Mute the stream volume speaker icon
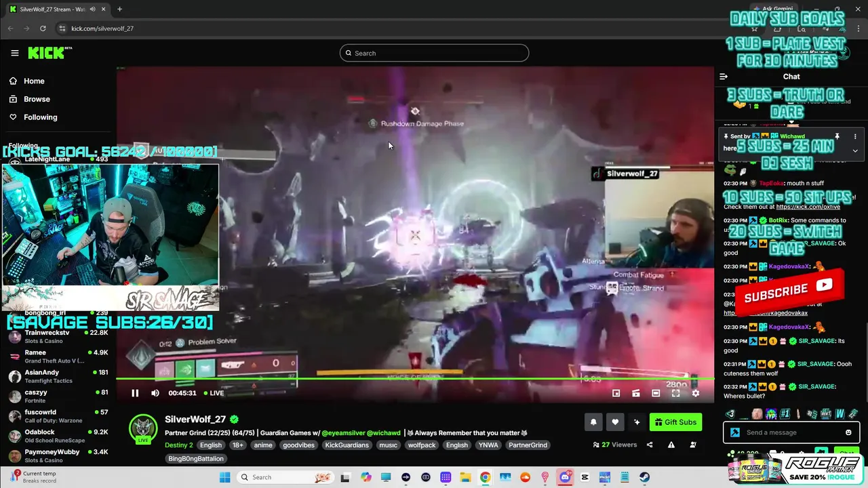Image resolution: width=868 pixels, height=488 pixels. pos(155,393)
